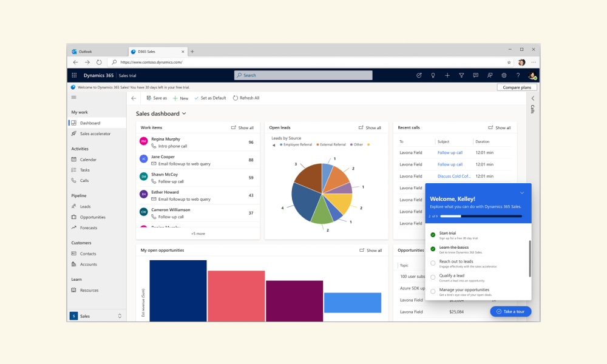Click the coral red opportunities bar
The image size is (607, 364).
pos(236,296)
